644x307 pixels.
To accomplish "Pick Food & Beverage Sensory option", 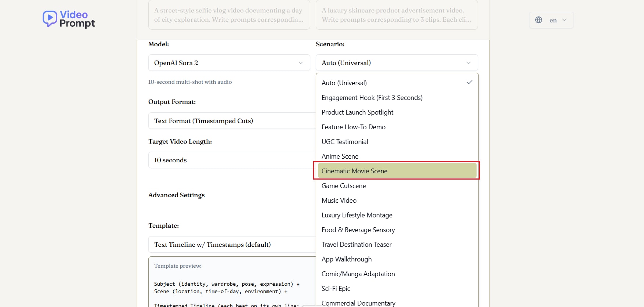I will 358,230.
